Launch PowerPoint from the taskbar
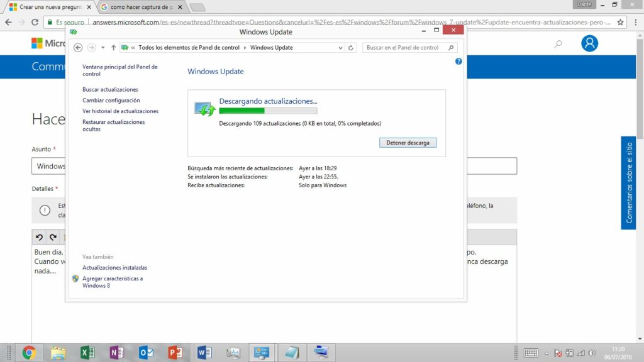 tap(175, 353)
